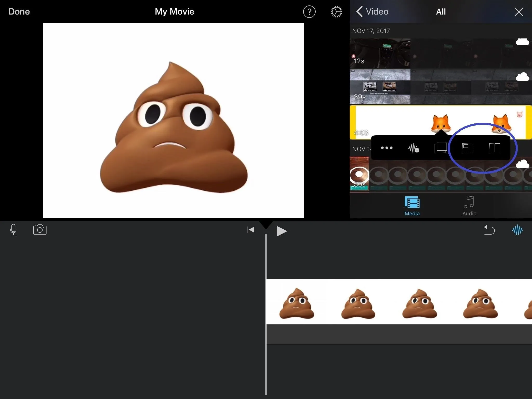Play the movie preview
Image resolution: width=532 pixels, height=399 pixels.
tap(282, 231)
